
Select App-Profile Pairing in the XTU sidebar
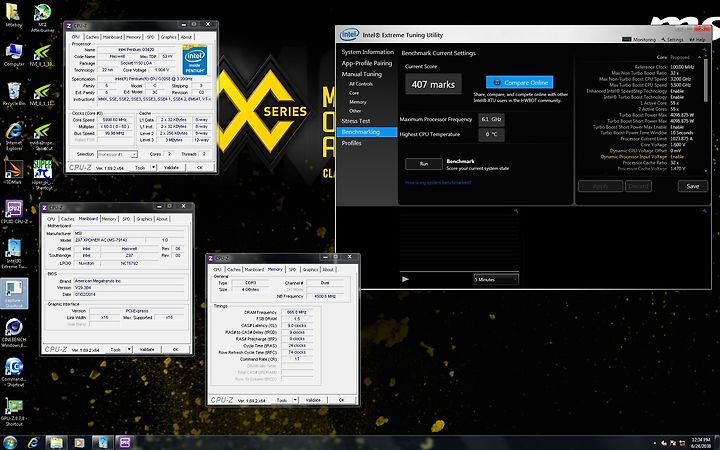(366, 63)
